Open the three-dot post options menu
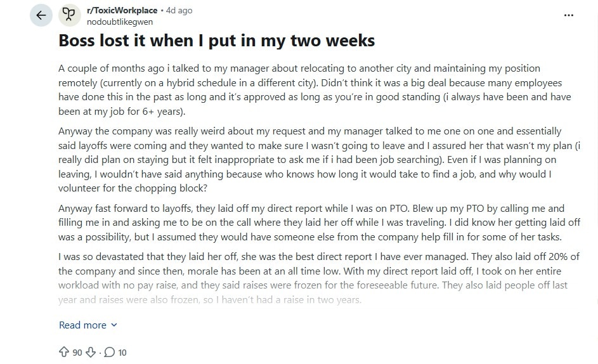 [569, 15]
